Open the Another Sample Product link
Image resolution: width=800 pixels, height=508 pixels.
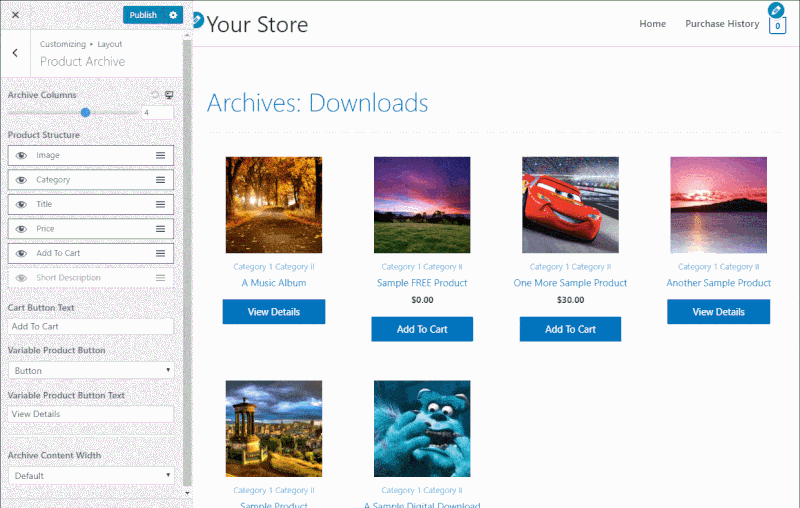point(718,283)
